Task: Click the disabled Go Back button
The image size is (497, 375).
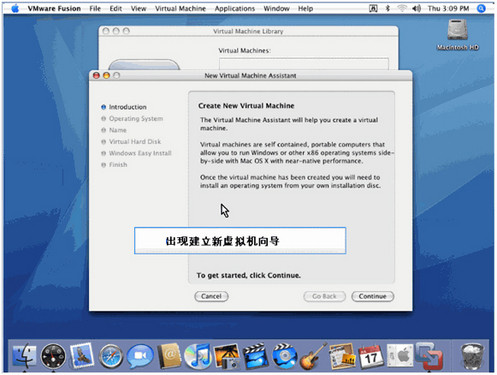Action: (324, 296)
